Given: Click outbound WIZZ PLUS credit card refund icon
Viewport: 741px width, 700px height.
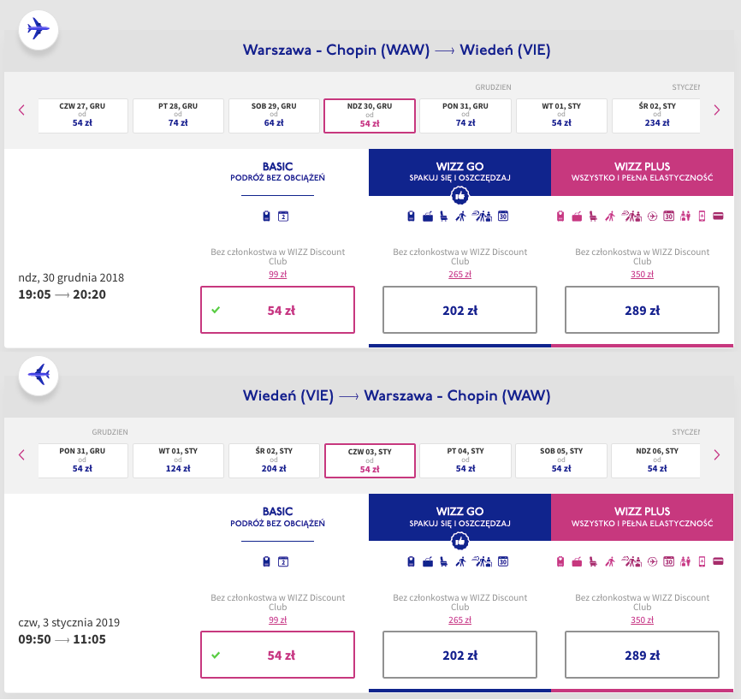Looking at the screenshot, I should (718, 217).
